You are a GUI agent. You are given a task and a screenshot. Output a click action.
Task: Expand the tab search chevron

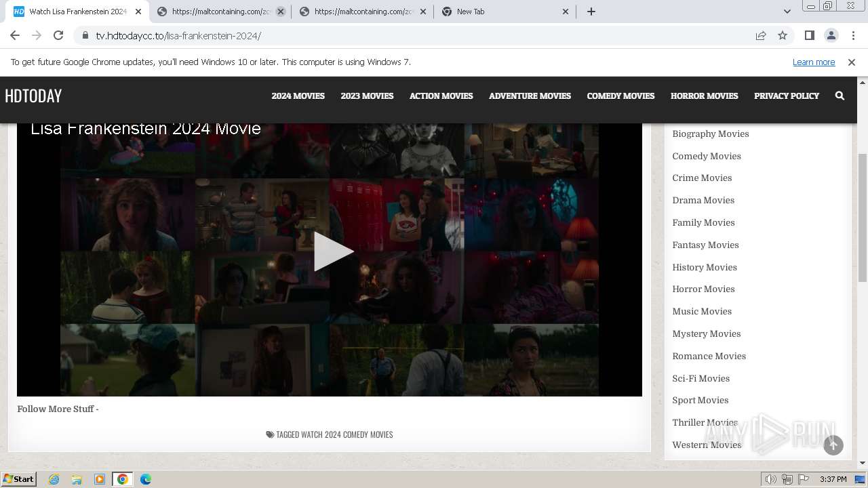pyautogui.click(x=787, y=12)
